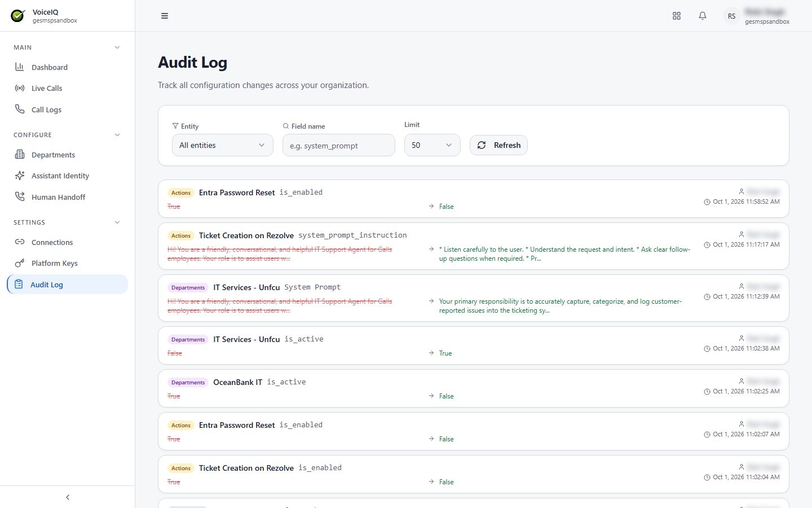Click the clock icon beside 11:02:07 AM
The width and height of the screenshot is (812, 508).
pyautogui.click(x=707, y=435)
